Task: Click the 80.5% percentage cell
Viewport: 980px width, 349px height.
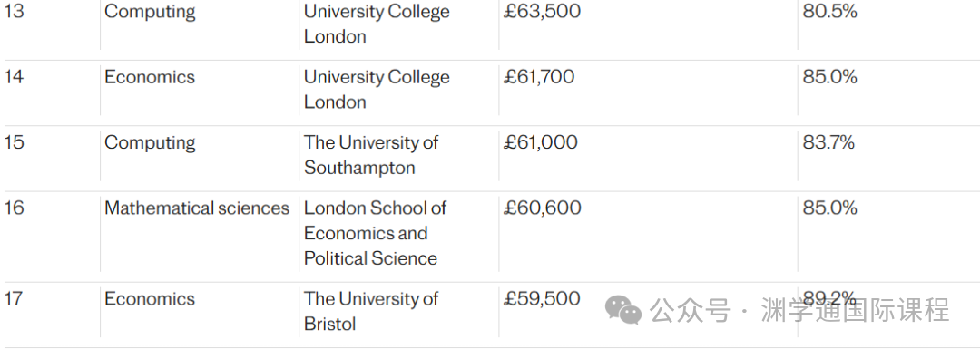Action: pos(829,11)
